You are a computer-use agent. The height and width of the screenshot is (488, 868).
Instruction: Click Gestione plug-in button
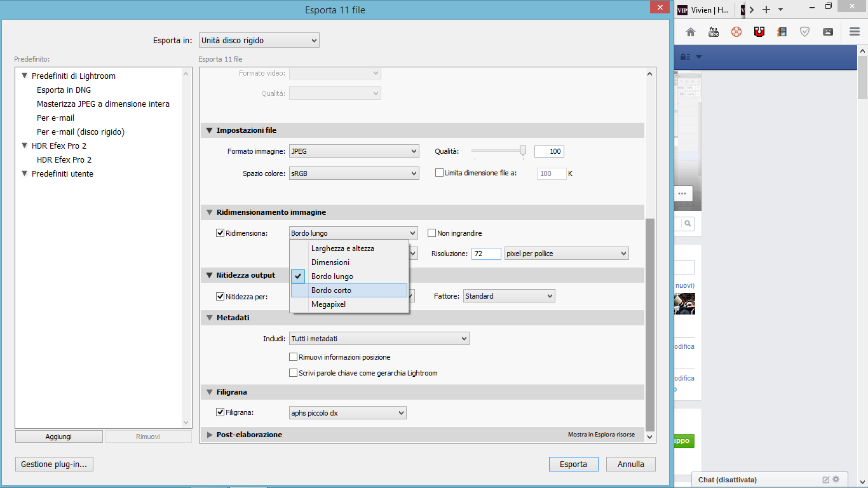(54, 464)
